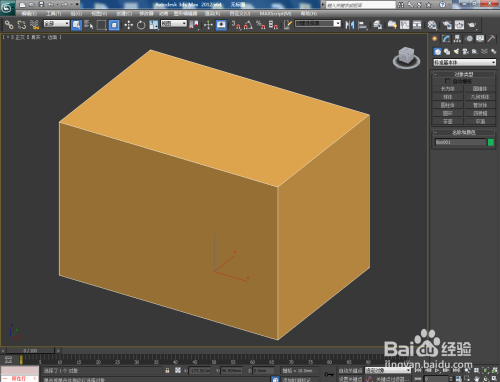Click the Box primitive button
Image resolution: width=500 pixels, height=382 pixels.
pos(448,89)
